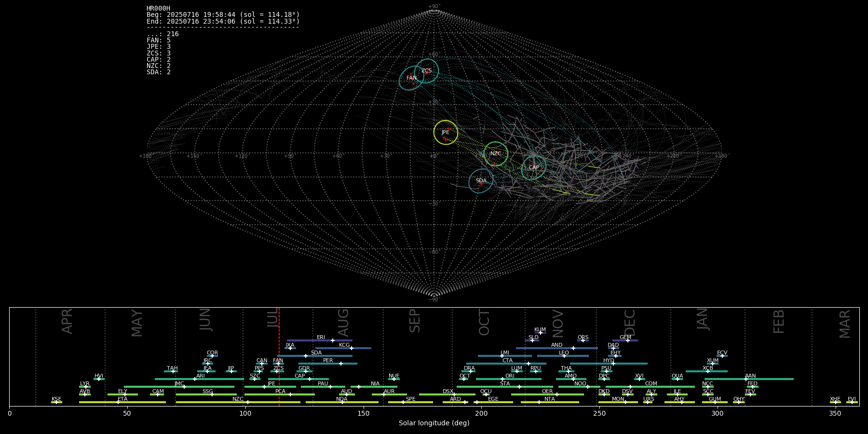Click the NZC radiant circle on the sky map
The height and width of the screenshot is (434, 868).
point(496,154)
